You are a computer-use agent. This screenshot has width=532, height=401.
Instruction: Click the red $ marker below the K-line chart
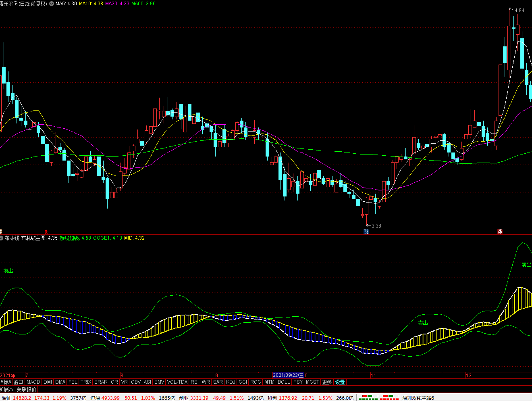click(x=46, y=232)
